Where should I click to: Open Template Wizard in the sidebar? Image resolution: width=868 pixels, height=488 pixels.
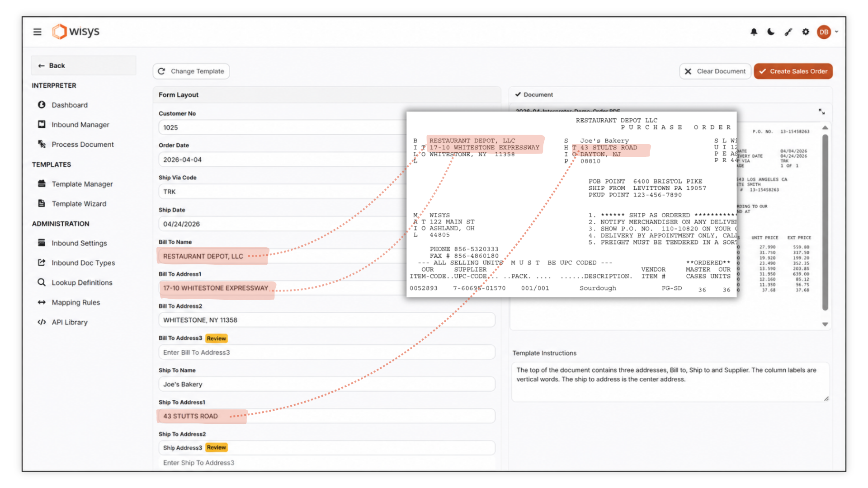pos(79,204)
